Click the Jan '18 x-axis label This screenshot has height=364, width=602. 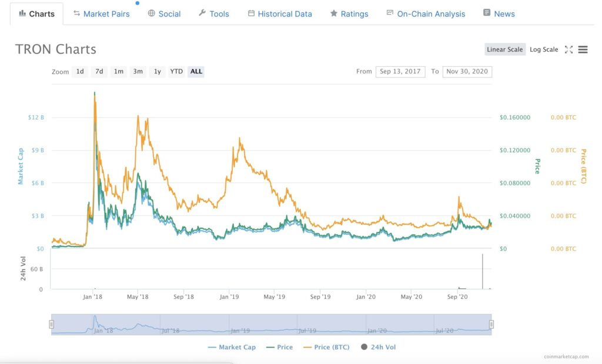tap(92, 297)
